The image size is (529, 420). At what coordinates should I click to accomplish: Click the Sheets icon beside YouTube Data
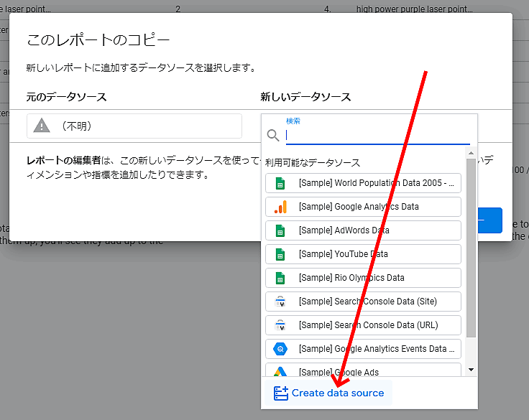pyautogui.click(x=280, y=254)
